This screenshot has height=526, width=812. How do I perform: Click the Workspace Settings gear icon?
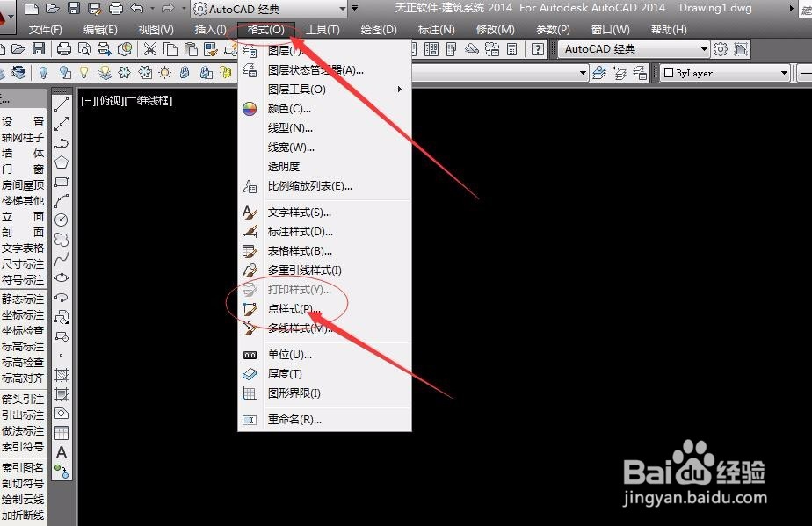[x=721, y=49]
